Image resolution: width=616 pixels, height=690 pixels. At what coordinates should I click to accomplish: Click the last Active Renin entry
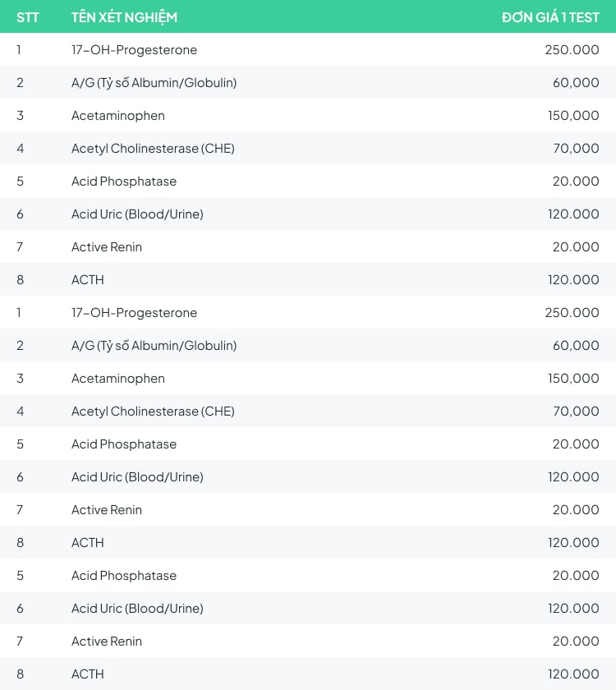107,642
